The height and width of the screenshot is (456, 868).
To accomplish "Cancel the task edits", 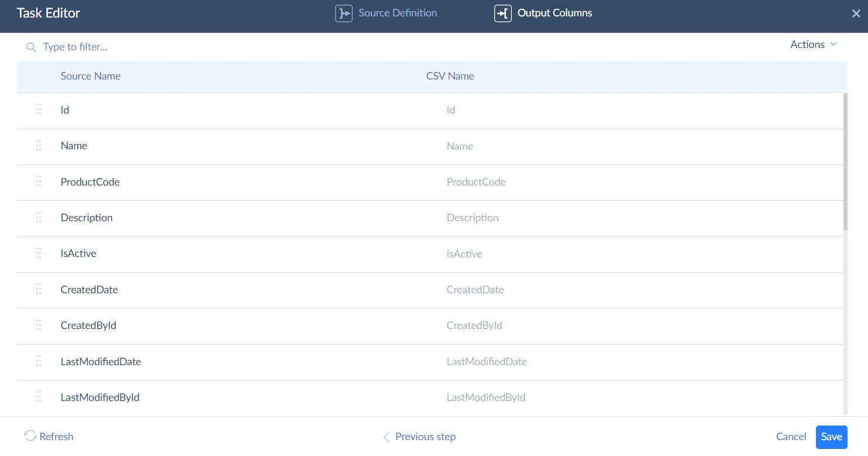I will click(x=791, y=436).
